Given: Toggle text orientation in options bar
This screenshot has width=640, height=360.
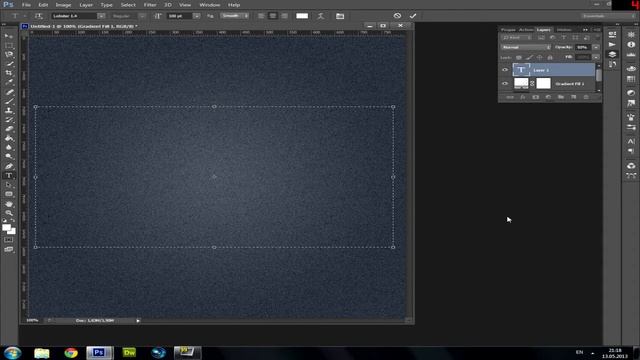Looking at the screenshot, I should tap(38, 16).
